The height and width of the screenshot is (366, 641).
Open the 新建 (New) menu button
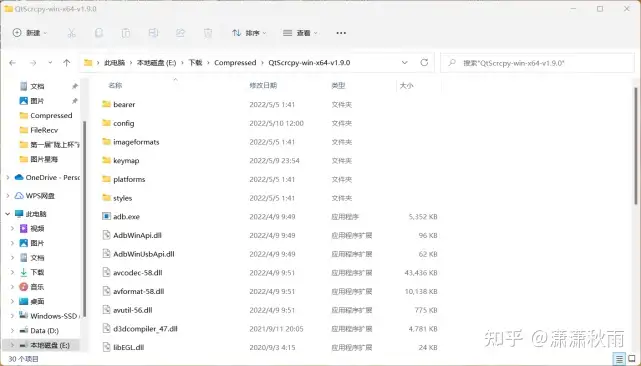tap(30, 33)
